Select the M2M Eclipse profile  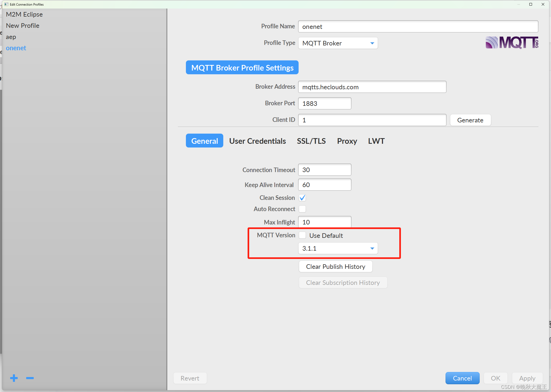click(24, 14)
